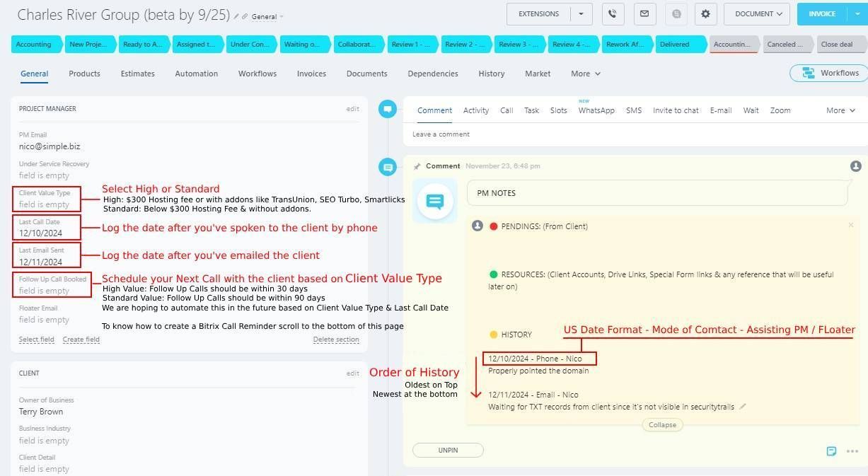Click the large comment bubble icon in the pinned comment
This screenshot has width=868, height=476.
click(435, 201)
